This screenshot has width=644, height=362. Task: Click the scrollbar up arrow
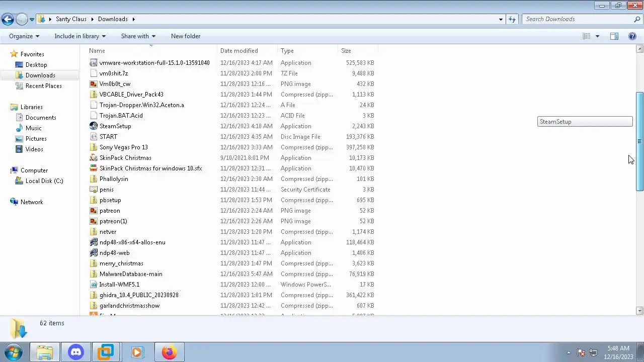pyautogui.click(x=640, y=49)
